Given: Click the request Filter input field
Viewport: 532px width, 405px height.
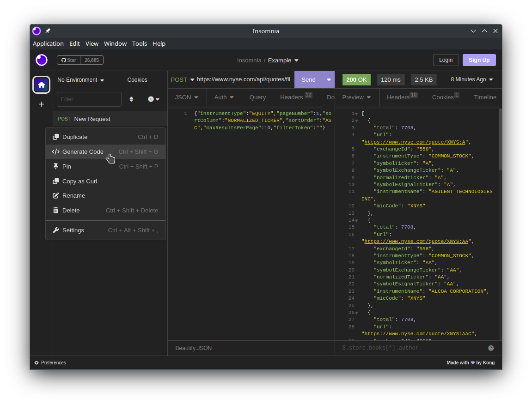Looking at the screenshot, I should [89, 99].
